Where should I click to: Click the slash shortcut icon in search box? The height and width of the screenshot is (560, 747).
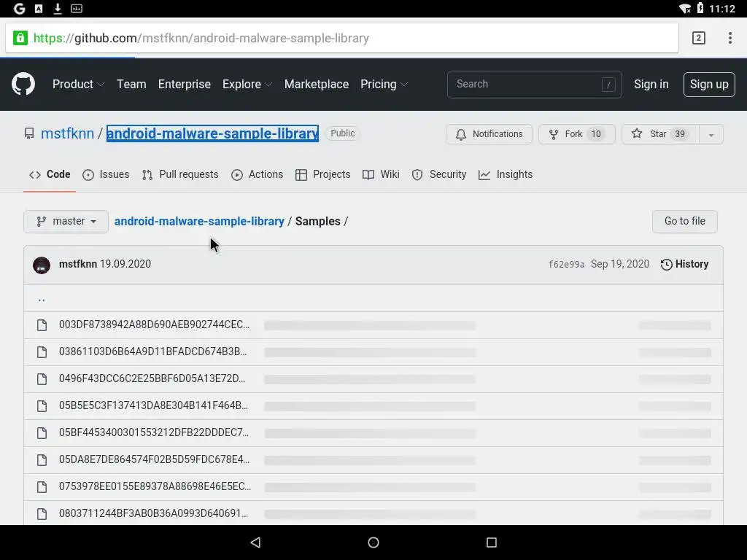tap(608, 85)
